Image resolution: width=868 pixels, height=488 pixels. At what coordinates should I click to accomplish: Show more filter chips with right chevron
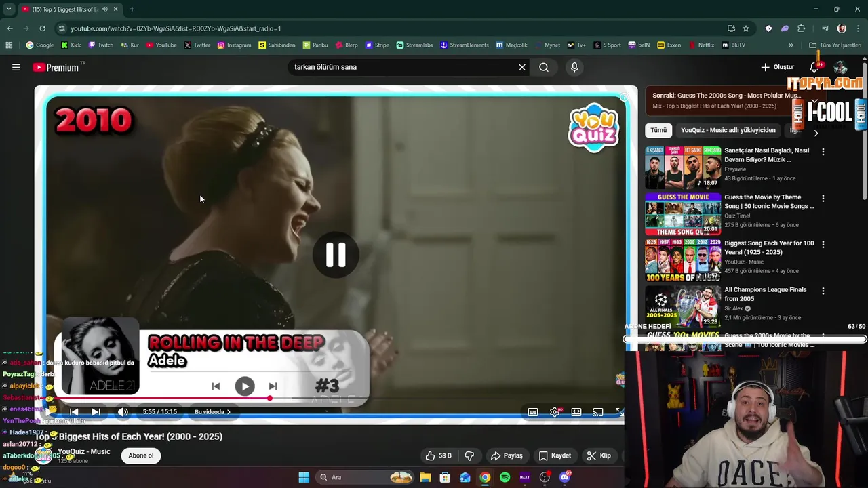(x=816, y=133)
